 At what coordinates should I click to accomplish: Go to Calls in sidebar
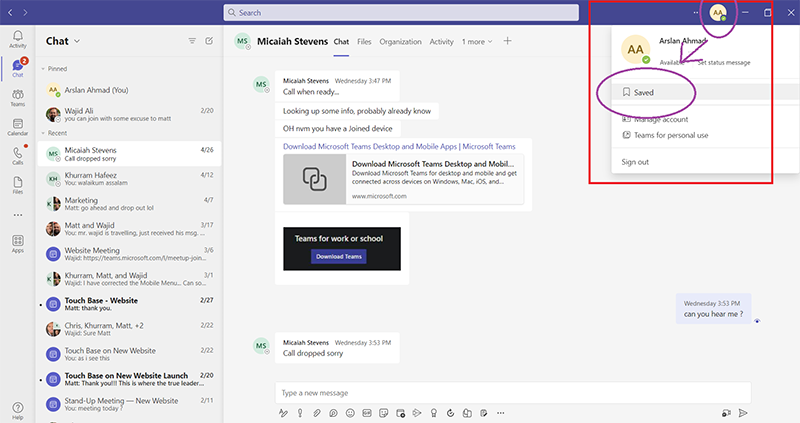[x=18, y=155]
